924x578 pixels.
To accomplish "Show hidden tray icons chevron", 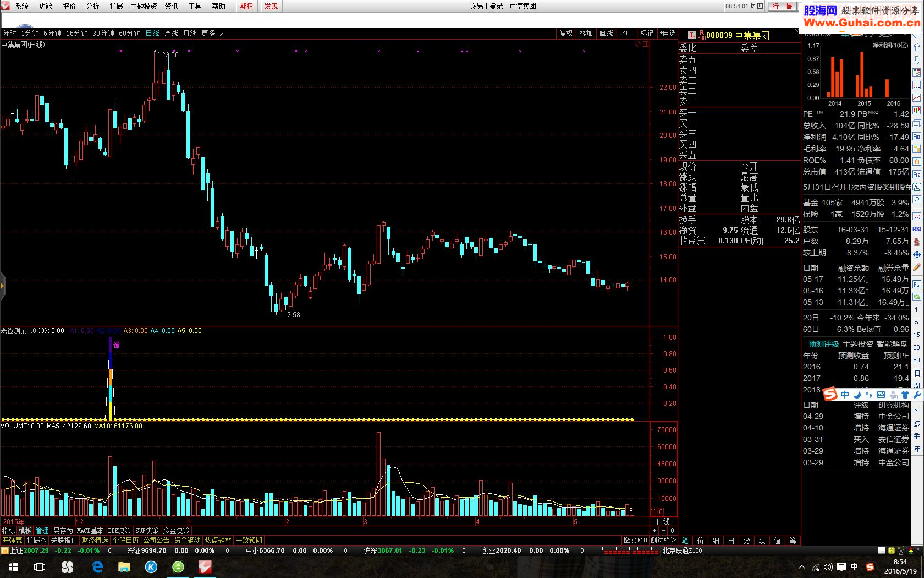I will 801,567.
